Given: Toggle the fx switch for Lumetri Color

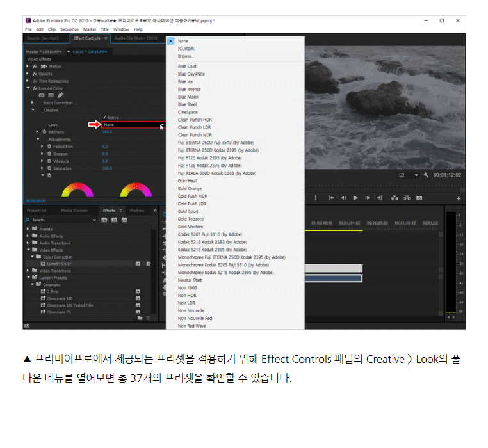Looking at the screenshot, I should (x=35, y=88).
